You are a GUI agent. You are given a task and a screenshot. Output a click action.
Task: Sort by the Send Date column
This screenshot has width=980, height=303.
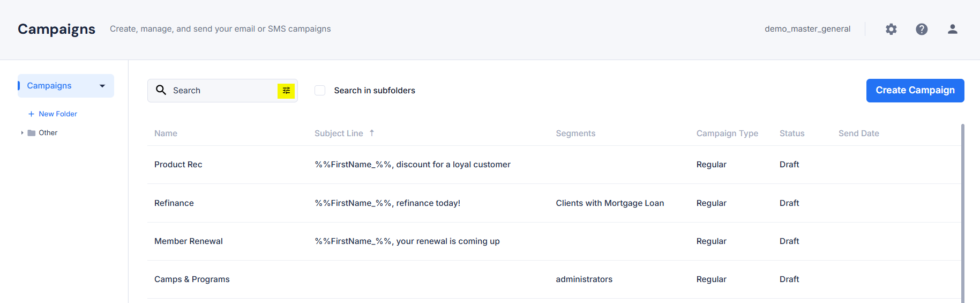[x=858, y=134]
